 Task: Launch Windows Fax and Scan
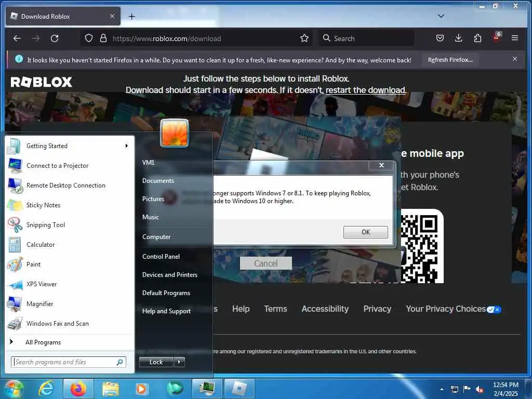pos(70,324)
